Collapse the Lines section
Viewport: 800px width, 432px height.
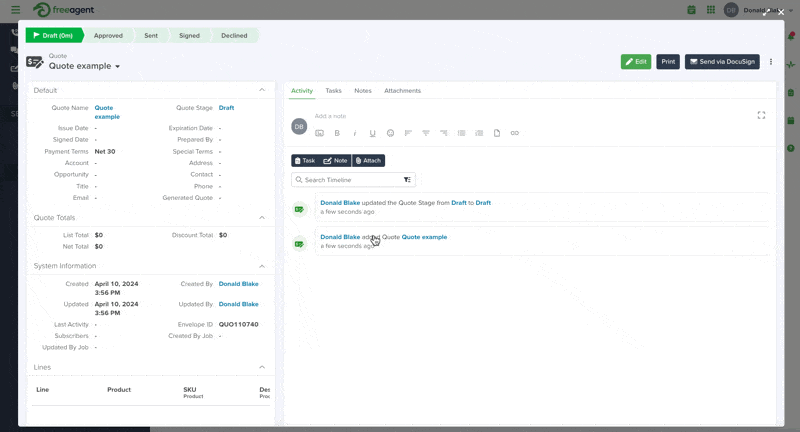click(x=262, y=367)
